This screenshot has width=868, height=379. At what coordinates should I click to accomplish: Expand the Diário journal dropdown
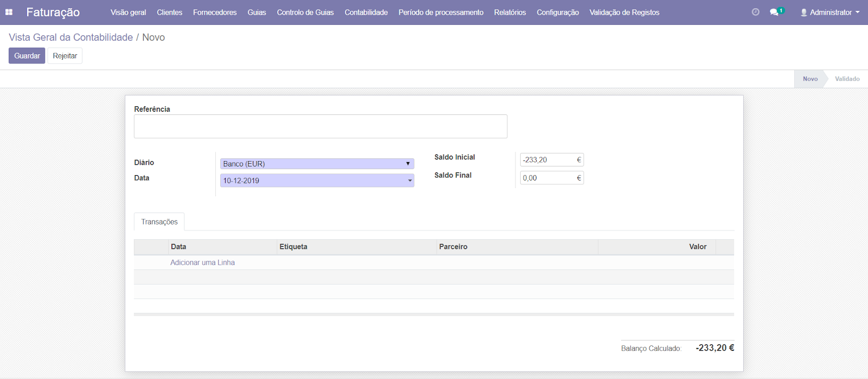[x=317, y=164]
